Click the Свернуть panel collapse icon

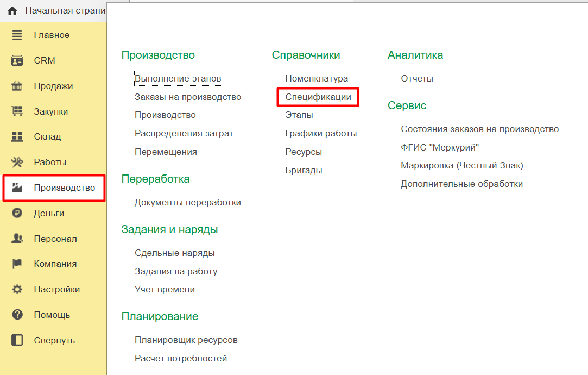point(17,340)
